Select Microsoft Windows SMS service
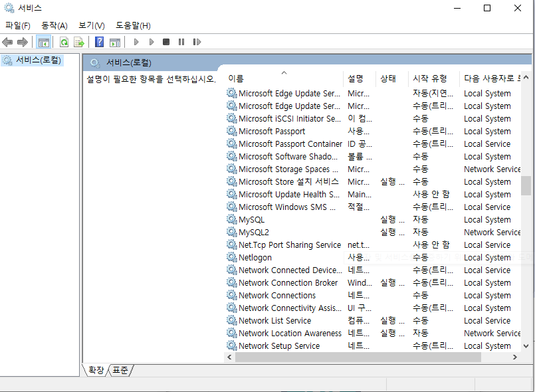Viewport: 535px width, 392px height. (x=373, y=207)
